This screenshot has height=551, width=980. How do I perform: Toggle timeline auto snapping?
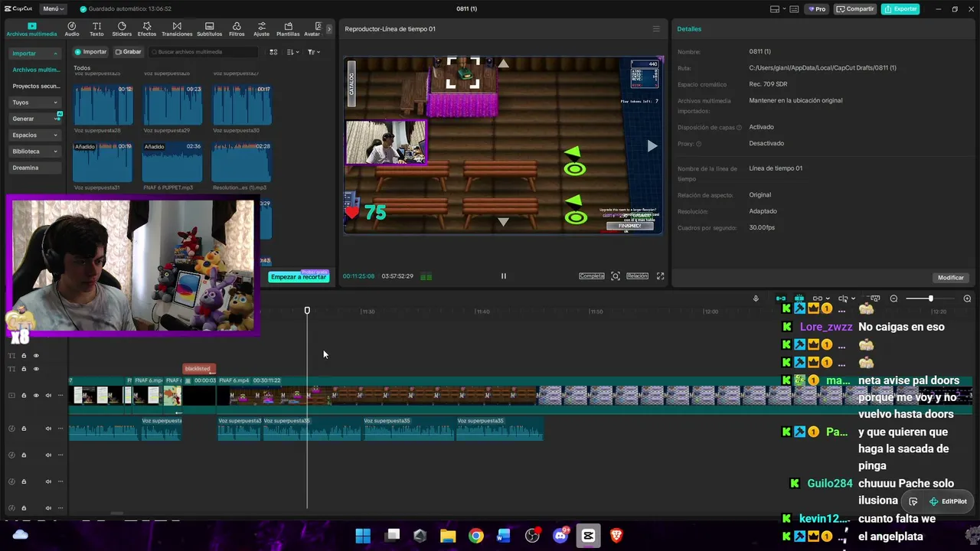(799, 298)
